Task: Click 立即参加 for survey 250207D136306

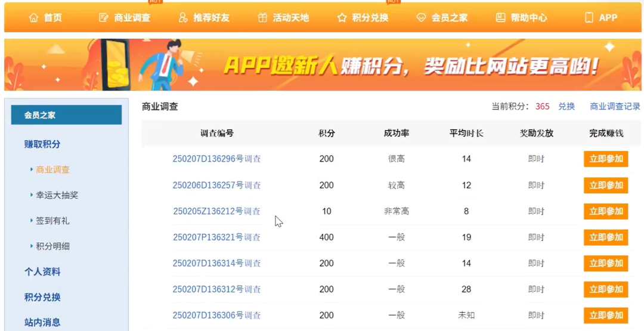Action: pyautogui.click(x=606, y=315)
